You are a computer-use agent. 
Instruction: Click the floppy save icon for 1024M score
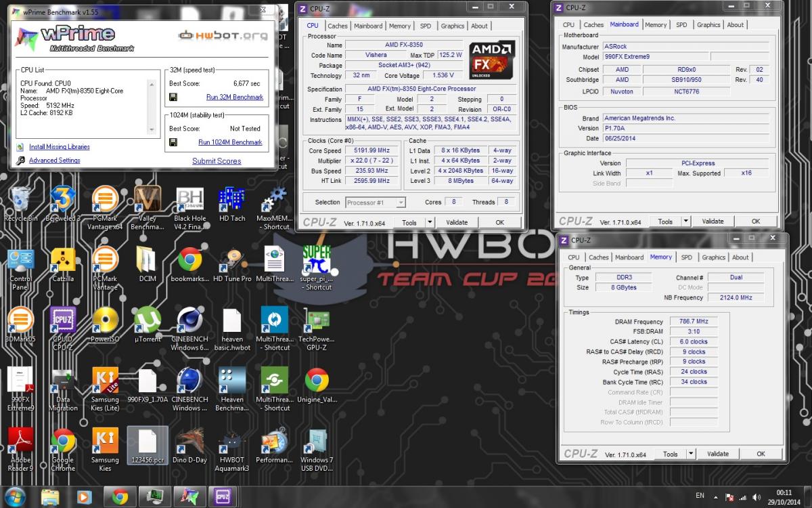point(173,142)
